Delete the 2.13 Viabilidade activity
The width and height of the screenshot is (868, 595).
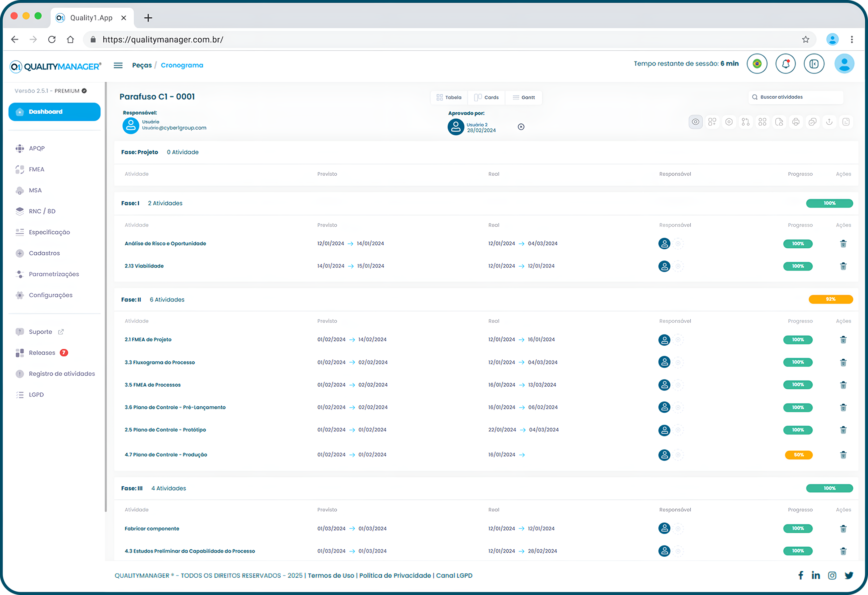843,266
